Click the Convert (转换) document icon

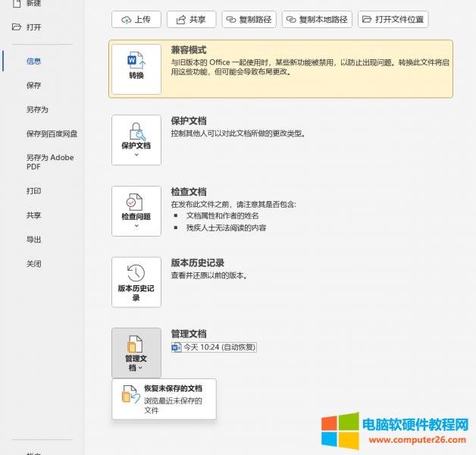(x=136, y=68)
